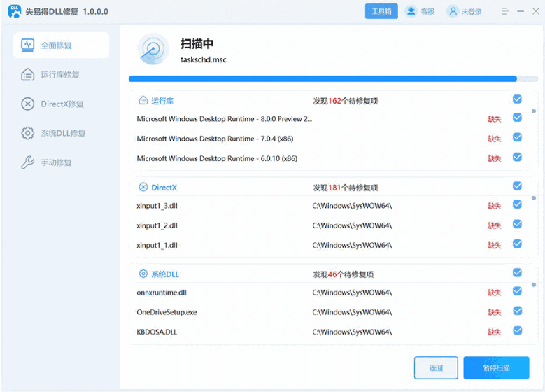Click the 暂停扫描 pause scan button
The height and width of the screenshot is (392, 545).
(x=496, y=368)
